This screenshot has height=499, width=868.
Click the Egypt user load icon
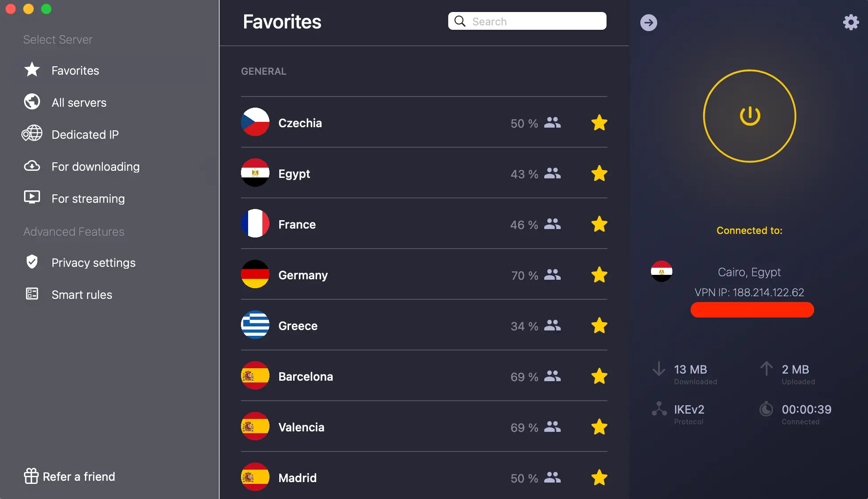tap(553, 173)
